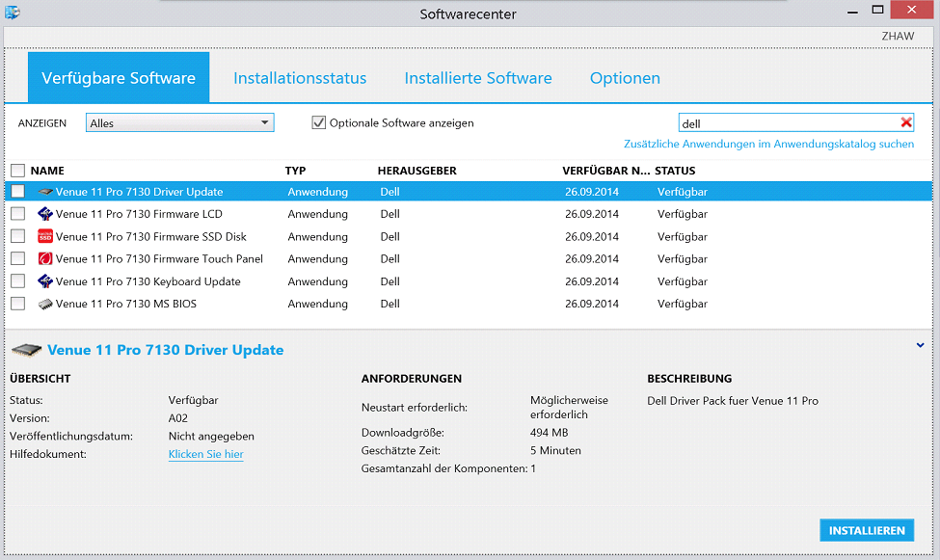Click the Firmware Touch Panel icon
Image resolution: width=940 pixels, height=560 pixels.
[45, 259]
